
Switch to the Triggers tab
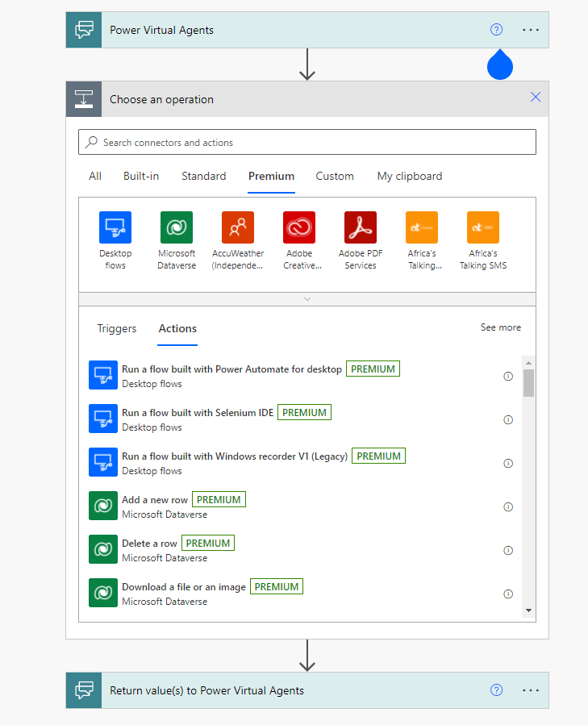(x=117, y=328)
